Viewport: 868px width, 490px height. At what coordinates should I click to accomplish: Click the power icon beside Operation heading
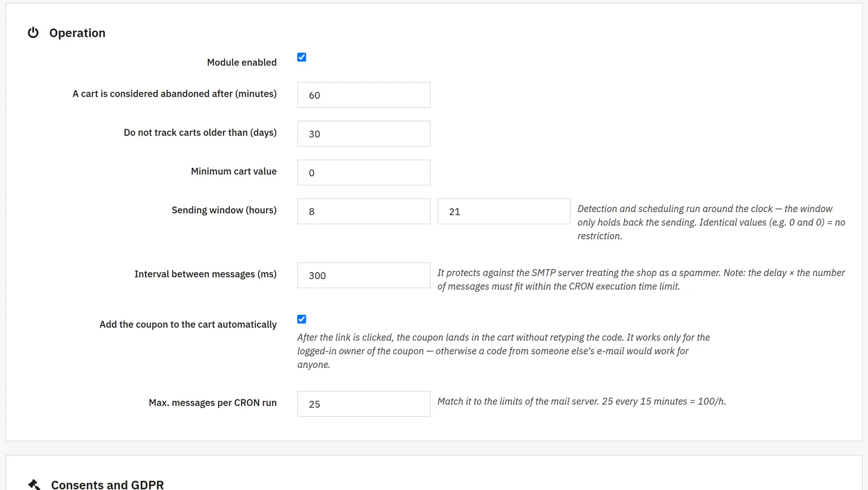pyautogui.click(x=33, y=33)
